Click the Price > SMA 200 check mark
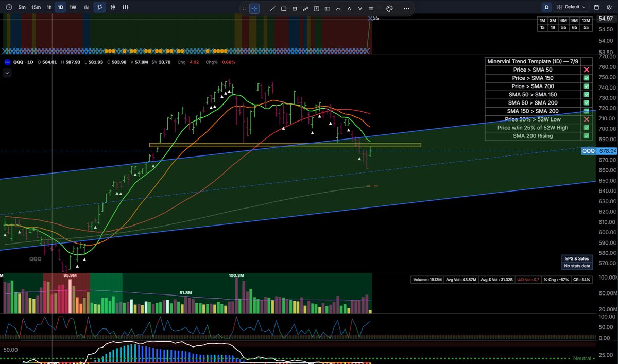Image resolution: width=618 pixels, height=364 pixels. click(x=586, y=86)
